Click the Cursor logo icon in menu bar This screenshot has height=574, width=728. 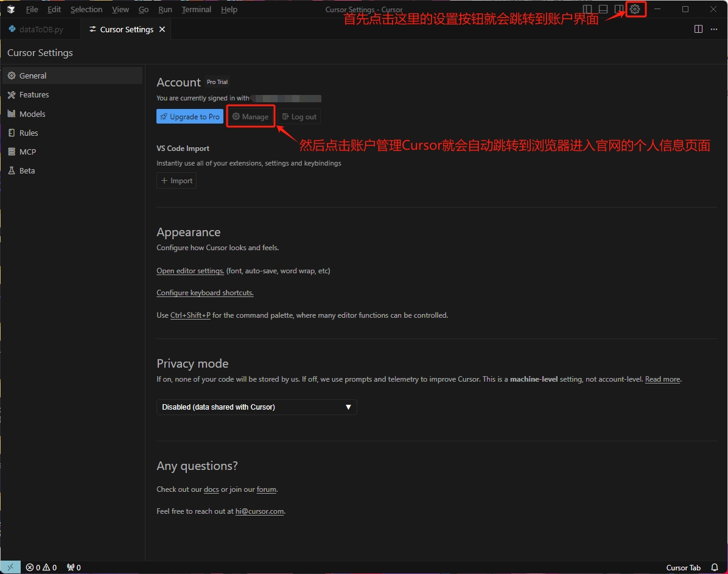click(11, 9)
